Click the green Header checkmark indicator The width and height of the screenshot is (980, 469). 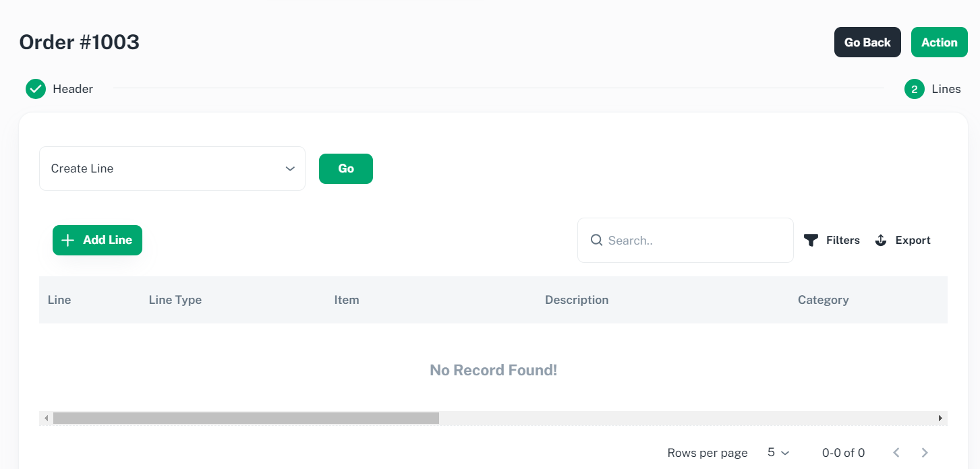[35, 88]
